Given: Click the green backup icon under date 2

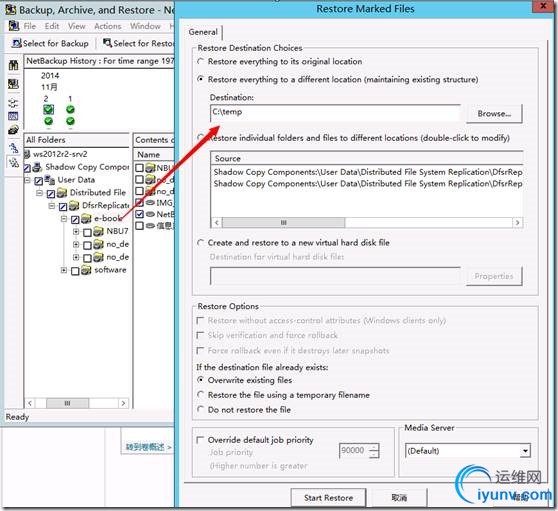Looking at the screenshot, I should pyautogui.click(x=48, y=109).
